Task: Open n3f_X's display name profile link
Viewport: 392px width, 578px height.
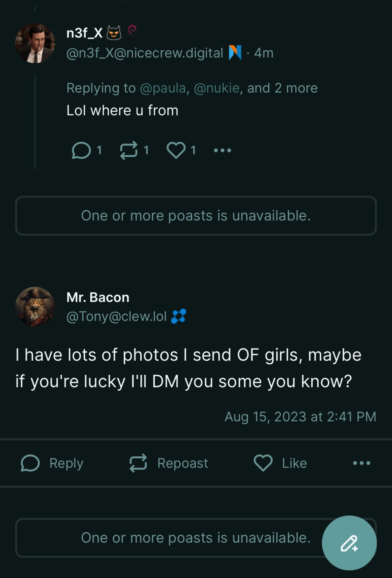Action: click(85, 33)
